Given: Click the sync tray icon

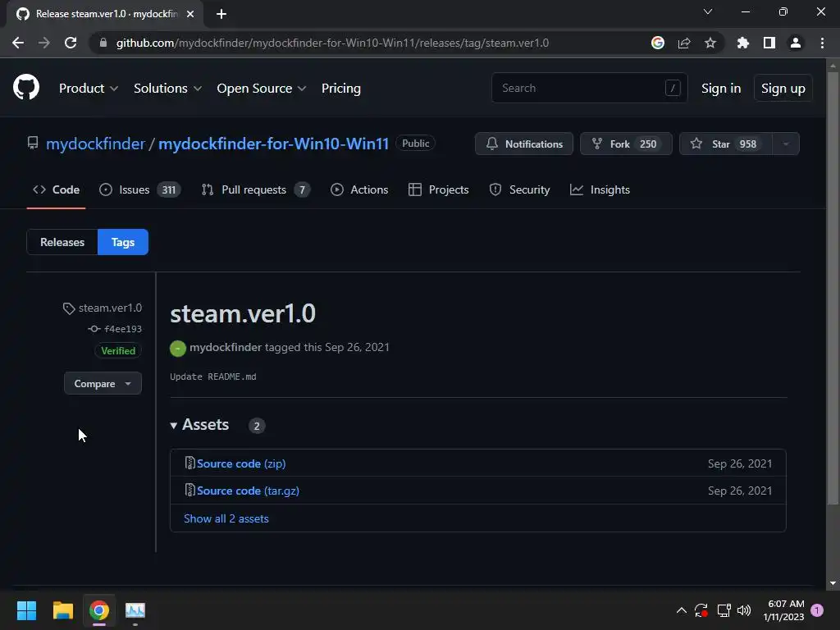Looking at the screenshot, I should (701, 610).
